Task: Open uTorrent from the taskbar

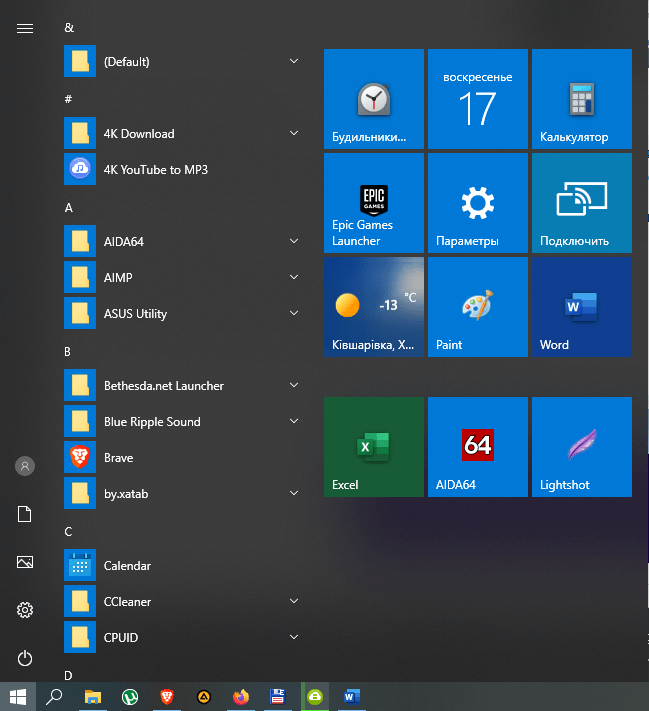Action: pos(130,696)
